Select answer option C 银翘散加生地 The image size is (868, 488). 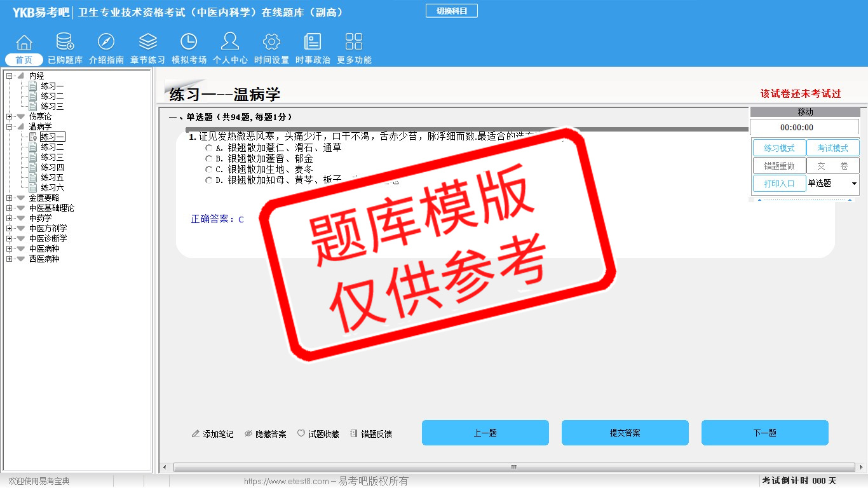[x=209, y=169]
